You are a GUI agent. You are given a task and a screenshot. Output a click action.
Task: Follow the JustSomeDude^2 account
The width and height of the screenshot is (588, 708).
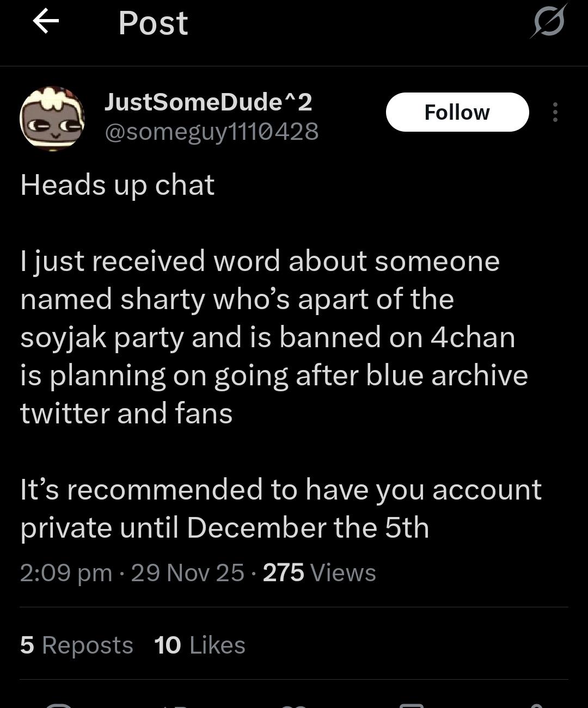[457, 112]
